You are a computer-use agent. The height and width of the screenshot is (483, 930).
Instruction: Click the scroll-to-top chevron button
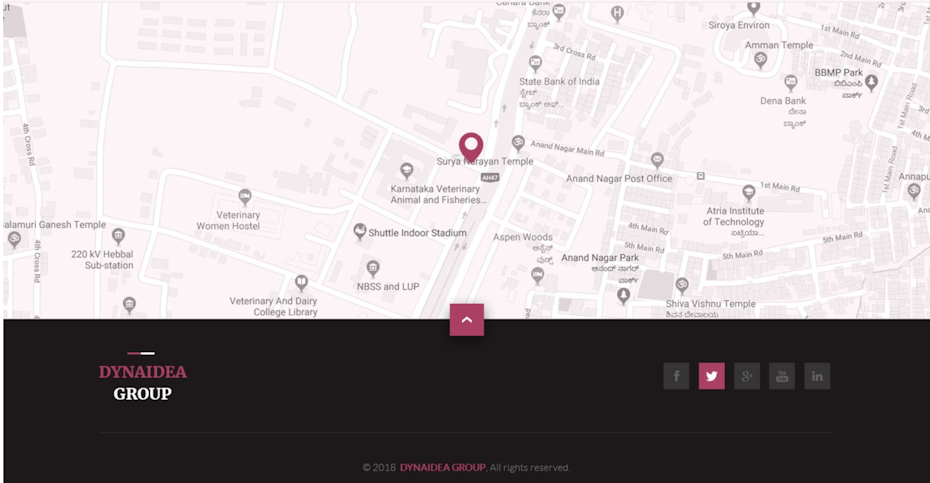coord(467,320)
